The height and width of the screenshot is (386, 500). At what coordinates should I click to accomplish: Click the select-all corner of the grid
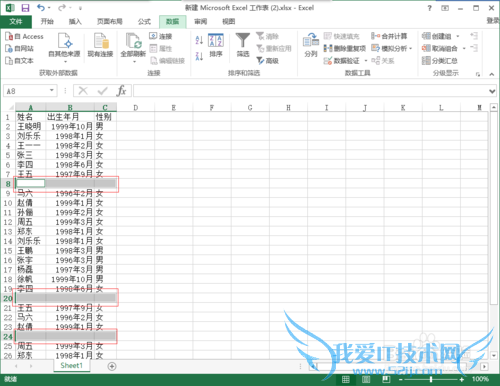pyautogui.click(x=8, y=107)
